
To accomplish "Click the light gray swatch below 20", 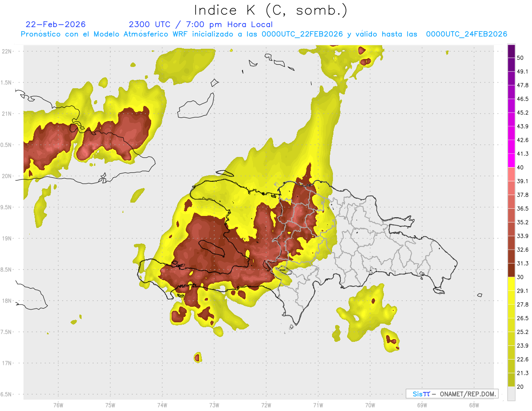I will (511, 394).
